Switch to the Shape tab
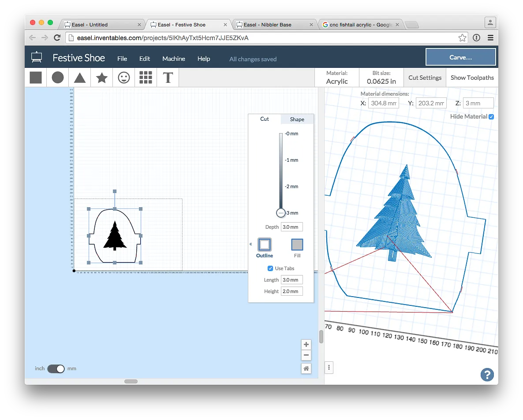This screenshot has width=523, height=420. coord(297,119)
